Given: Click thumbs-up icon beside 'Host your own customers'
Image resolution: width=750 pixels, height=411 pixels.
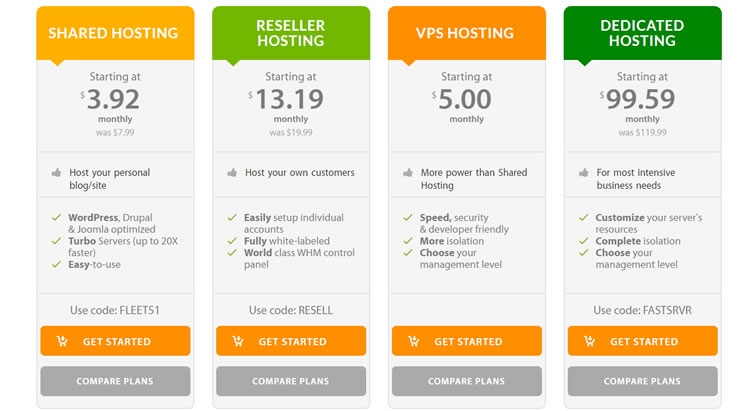Looking at the screenshot, I should click(232, 173).
